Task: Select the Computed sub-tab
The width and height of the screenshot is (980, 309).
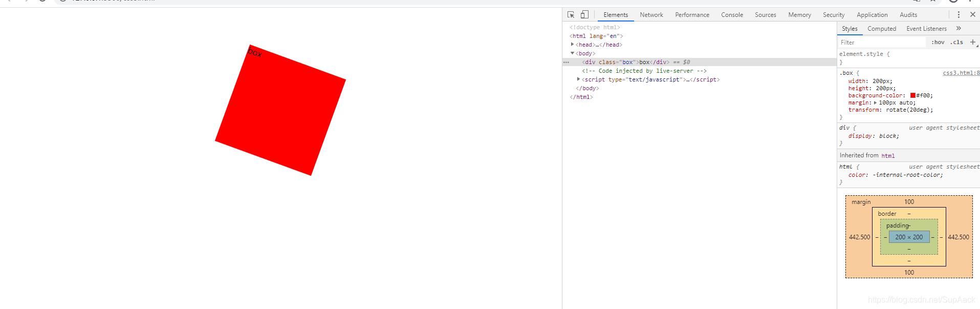Action: pyautogui.click(x=882, y=29)
